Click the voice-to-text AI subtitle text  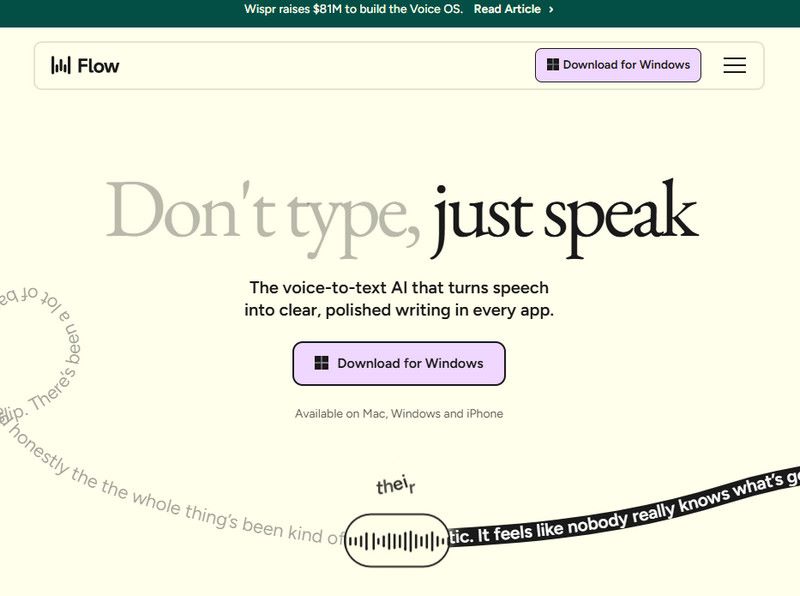[x=400, y=298]
